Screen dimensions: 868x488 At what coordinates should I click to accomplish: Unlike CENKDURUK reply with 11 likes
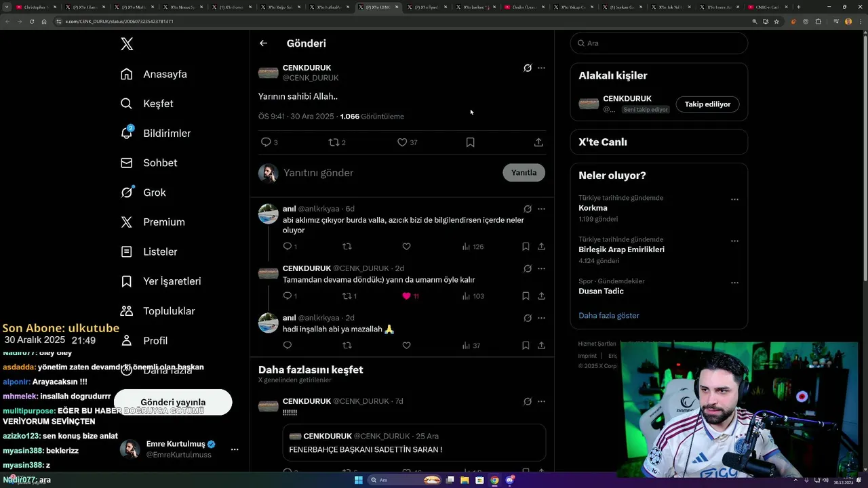click(x=410, y=296)
